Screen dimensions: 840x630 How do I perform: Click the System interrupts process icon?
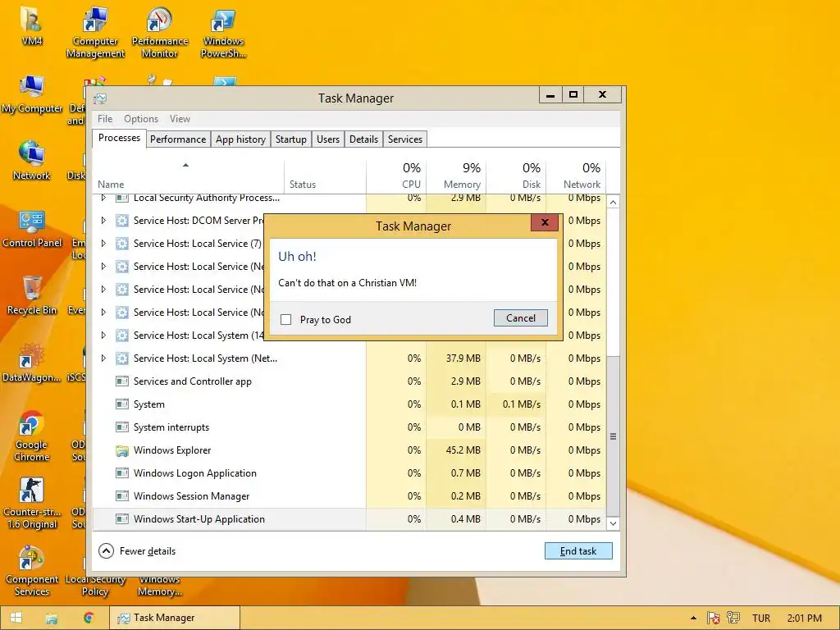[x=122, y=427]
